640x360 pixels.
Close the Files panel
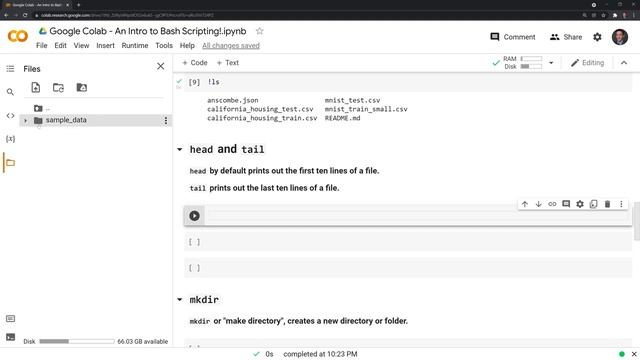[161, 66]
